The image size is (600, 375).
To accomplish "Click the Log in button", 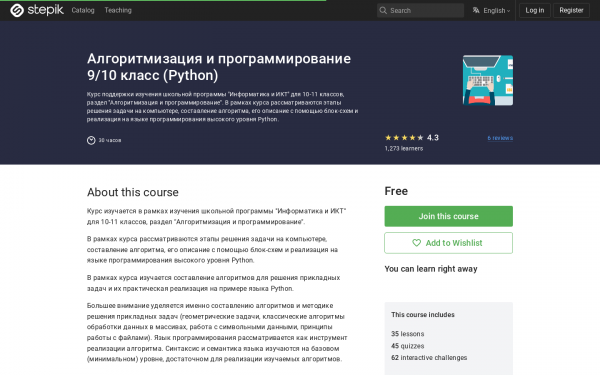I will click(x=535, y=10).
